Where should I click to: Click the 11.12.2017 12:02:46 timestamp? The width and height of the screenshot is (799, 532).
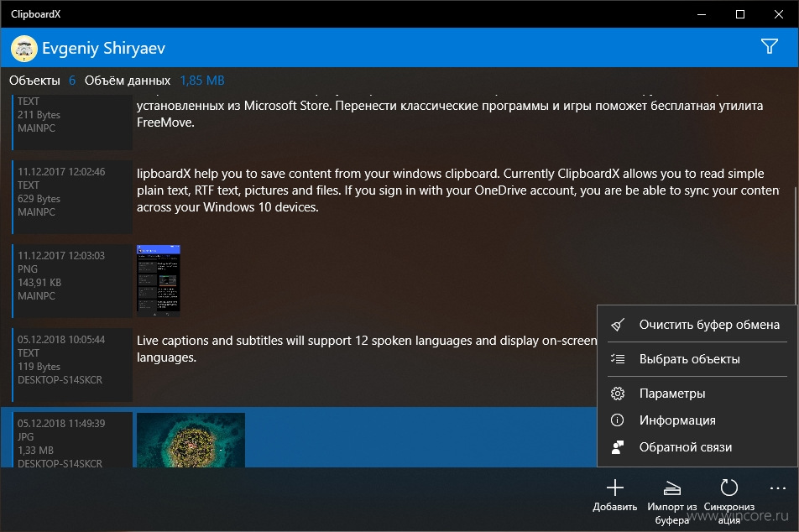pyautogui.click(x=61, y=172)
